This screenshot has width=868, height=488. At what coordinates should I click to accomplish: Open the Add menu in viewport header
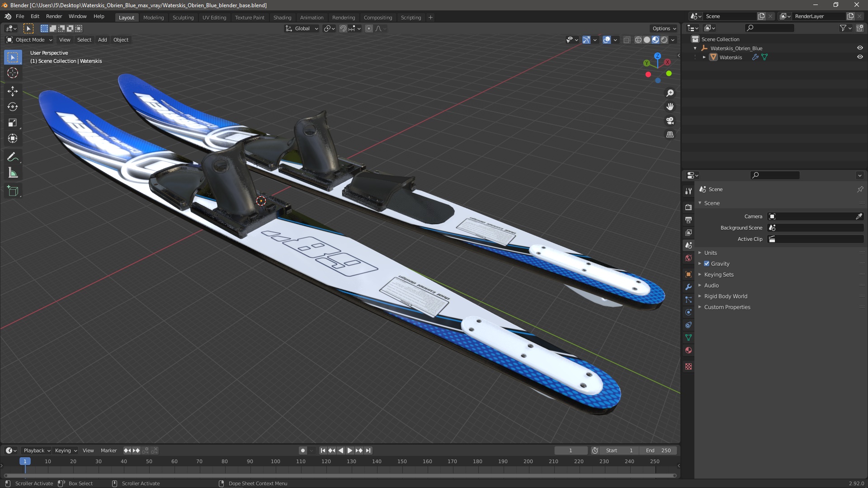tap(103, 40)
